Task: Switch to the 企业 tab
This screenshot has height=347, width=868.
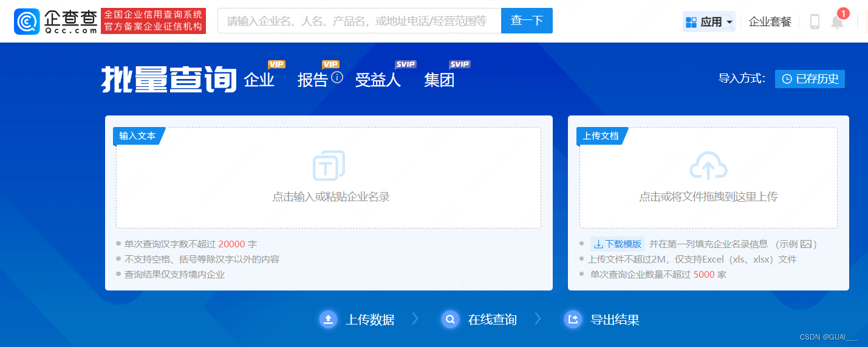Action: coord(259,80)
